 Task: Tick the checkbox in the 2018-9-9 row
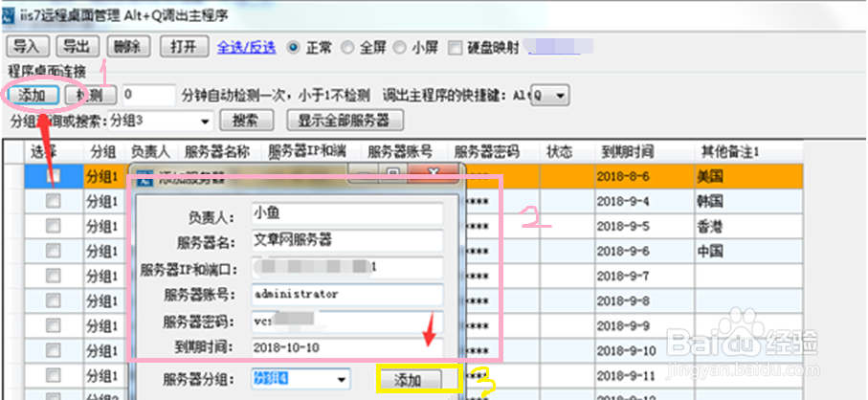[54, 325]
